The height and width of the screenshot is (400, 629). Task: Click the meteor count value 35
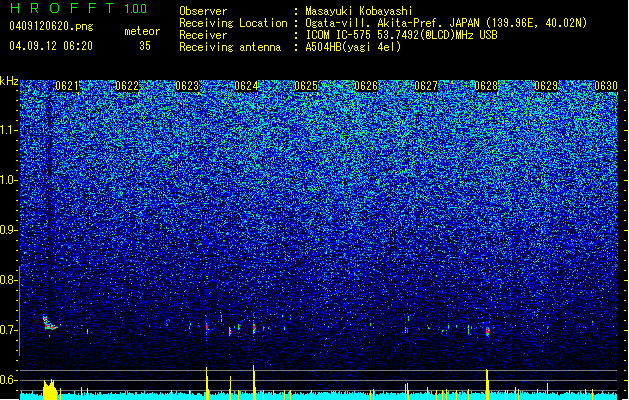tap(145, 46)
